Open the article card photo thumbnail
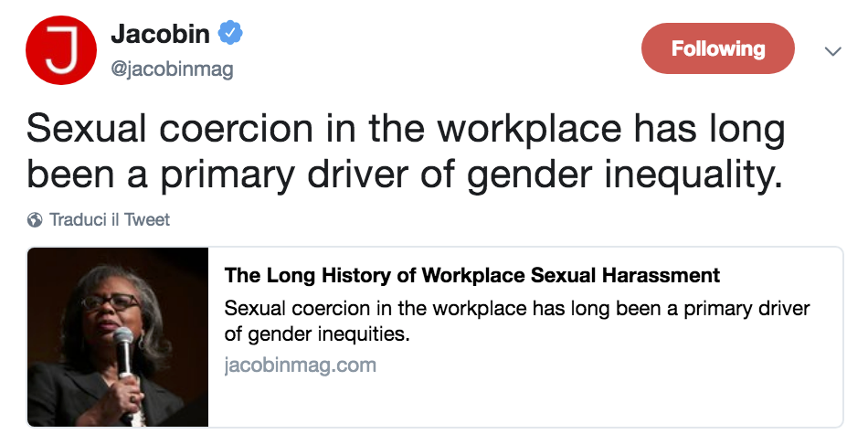 click(x=118, y=337)
